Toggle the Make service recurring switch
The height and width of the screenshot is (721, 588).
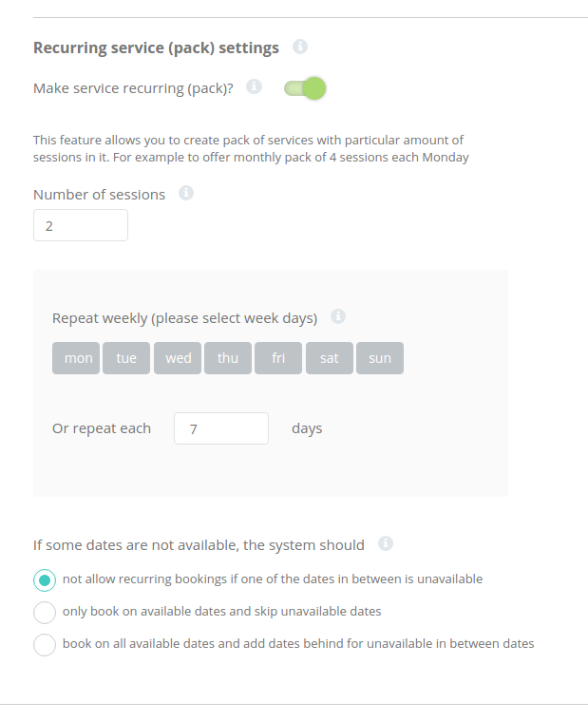[305, 88]
